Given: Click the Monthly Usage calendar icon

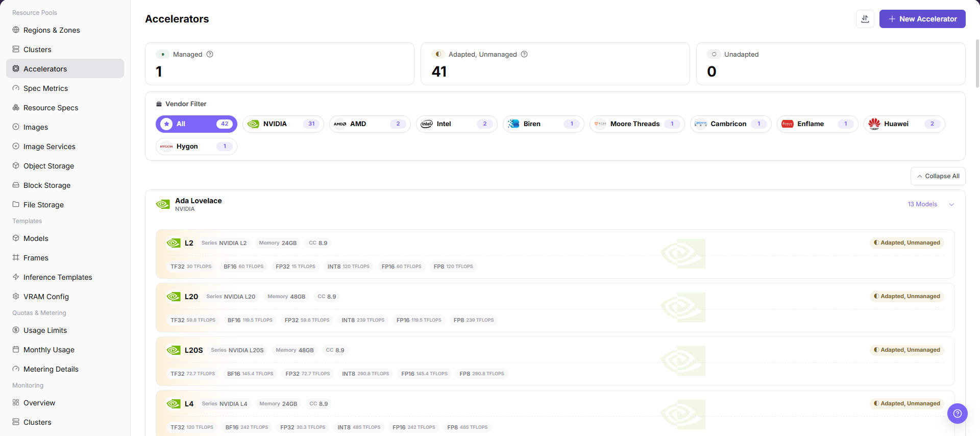Looking at the screenshot, I should 16,349.
